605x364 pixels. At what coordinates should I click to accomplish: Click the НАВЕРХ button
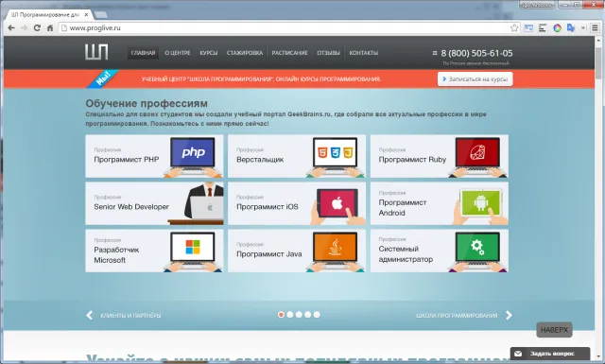point(554,330)
